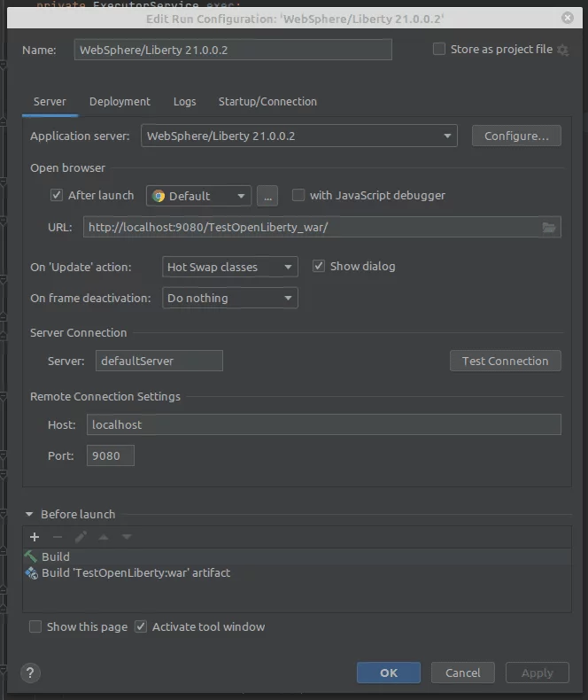Click the gear icon beside Store as project file
The width and height of the screenshot is (588, 700).
pos(563,51)
